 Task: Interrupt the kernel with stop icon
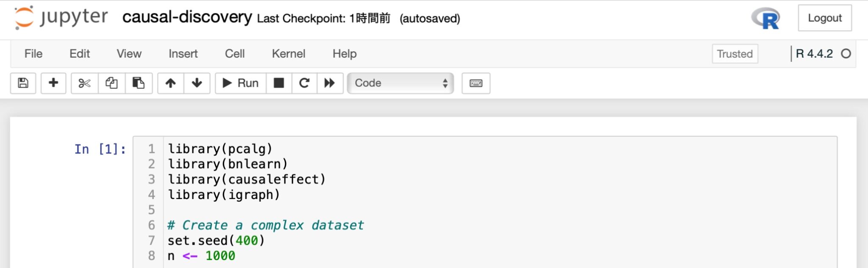pos(279,83)
